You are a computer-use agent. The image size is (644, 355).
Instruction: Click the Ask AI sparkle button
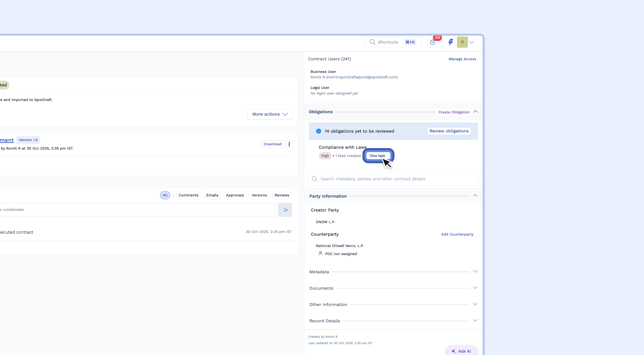(461, 351)
